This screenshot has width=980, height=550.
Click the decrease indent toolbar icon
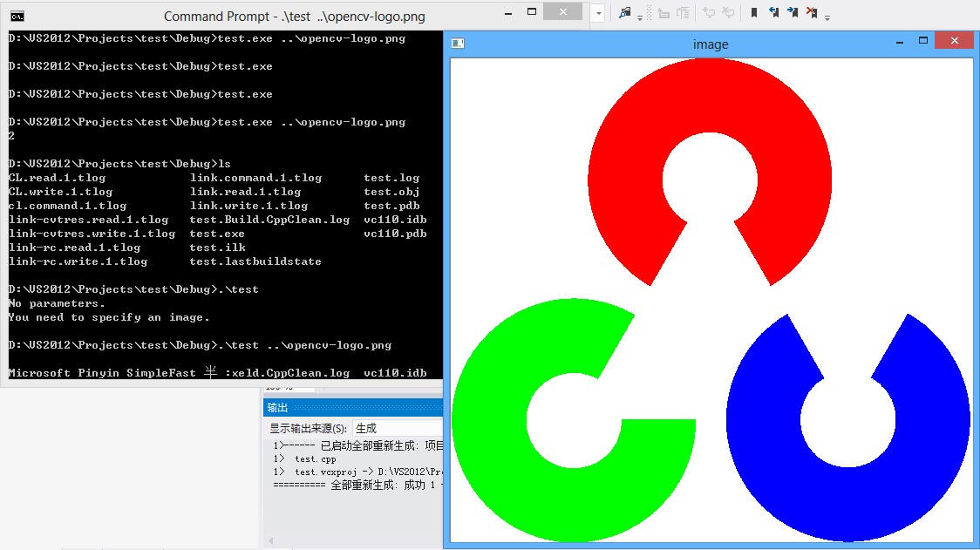click(x=664, y=13)
